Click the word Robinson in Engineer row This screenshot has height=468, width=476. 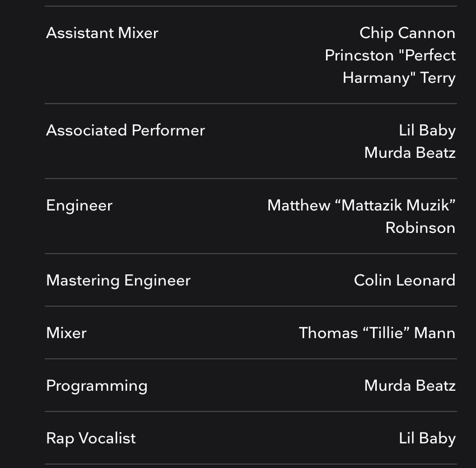click(x=421, y=228)
